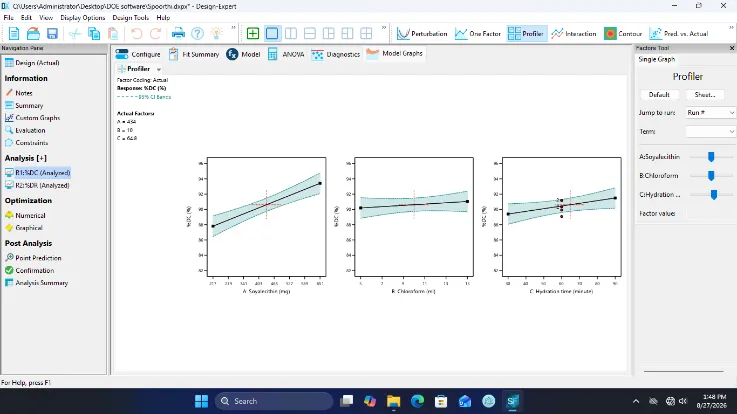The height and width of the screenshot is (414, 737).
Task: Click the Sheet... button
Action: coord(705,94)
